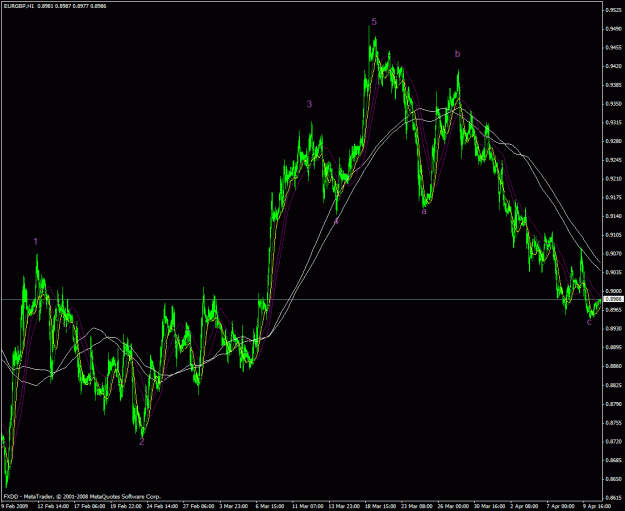Select the corrective wave label 'a'
This screenshot has height=511, width=625.
pyautogui.click(x=424, y=212)
